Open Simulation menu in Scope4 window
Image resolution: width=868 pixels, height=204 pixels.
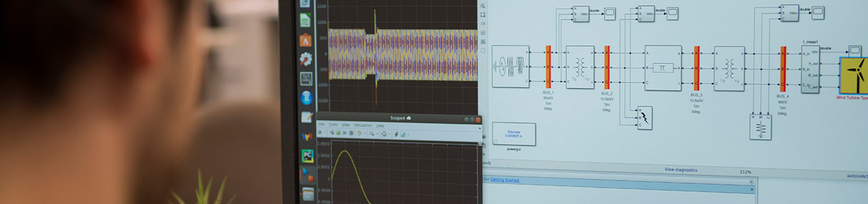click(363, 125)
